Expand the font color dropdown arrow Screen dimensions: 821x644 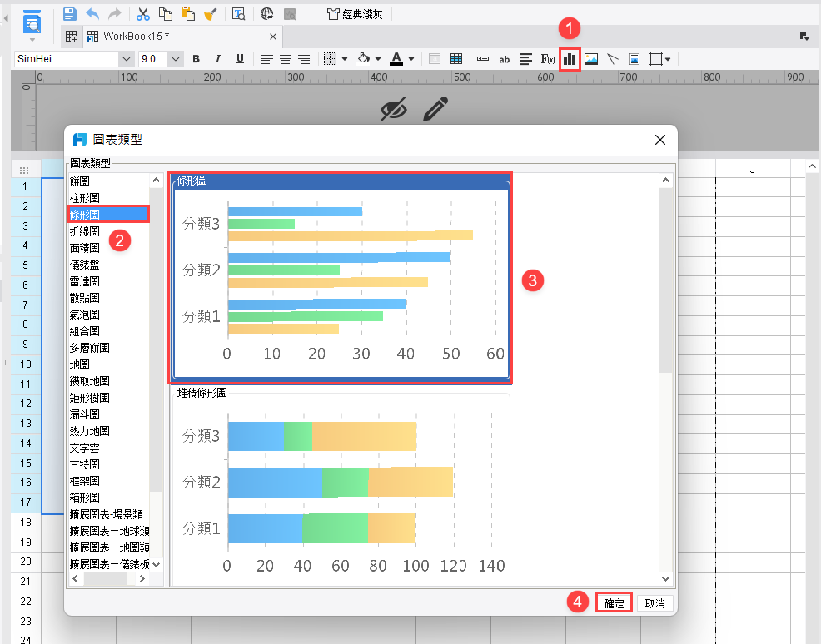(x=411, y=59)
